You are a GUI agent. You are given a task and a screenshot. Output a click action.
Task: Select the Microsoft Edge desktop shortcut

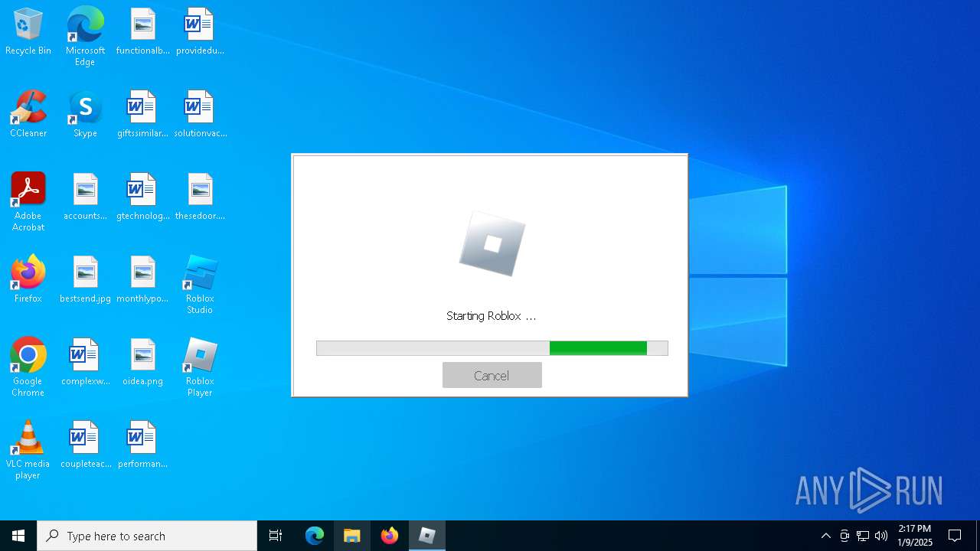(85, 37)
